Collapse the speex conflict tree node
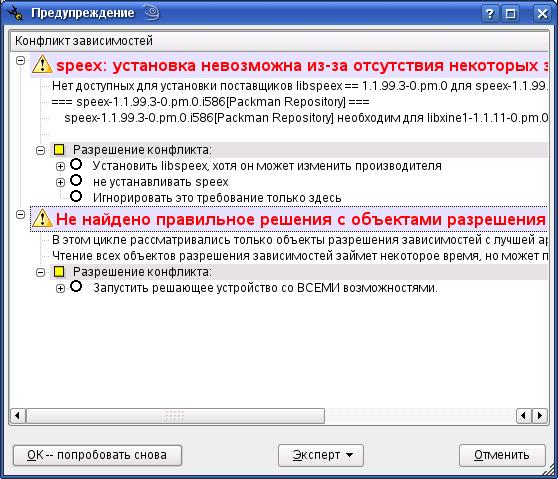Viewport: 558px width, 479px height. click(x=21, y=60)
